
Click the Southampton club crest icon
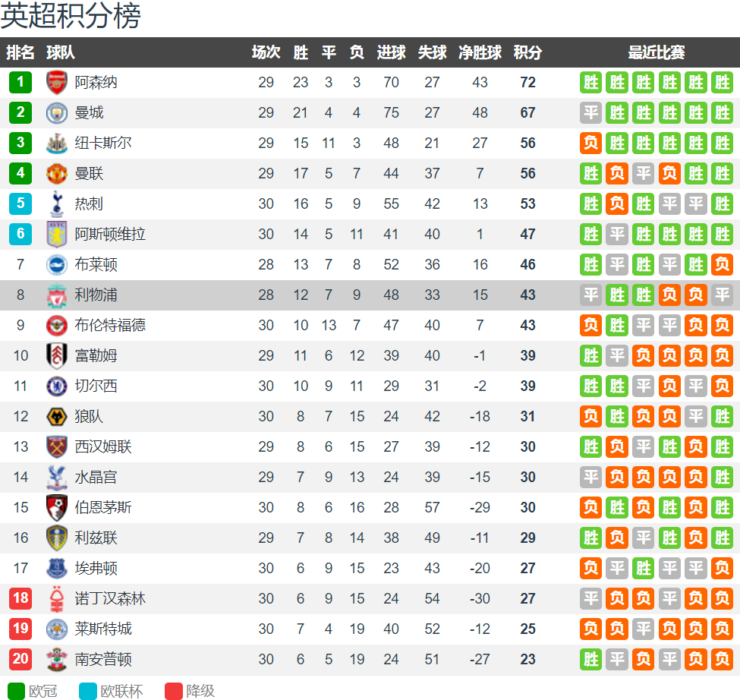pyautogui.click(x=57, y=660)
